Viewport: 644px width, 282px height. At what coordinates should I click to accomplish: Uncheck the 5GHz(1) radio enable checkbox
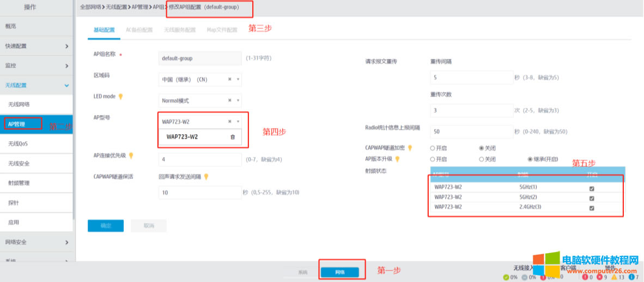click(x=592, y=189)
